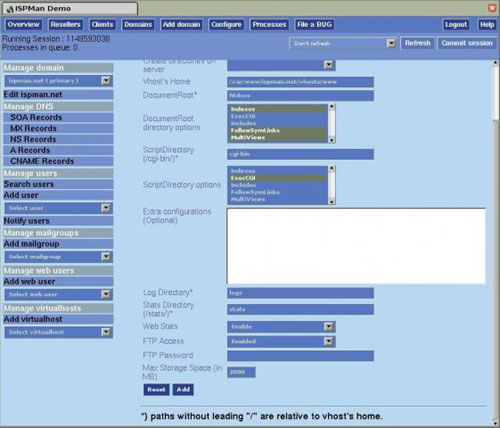
Task: Open the Processes menu item
Action: coord(269,24)
